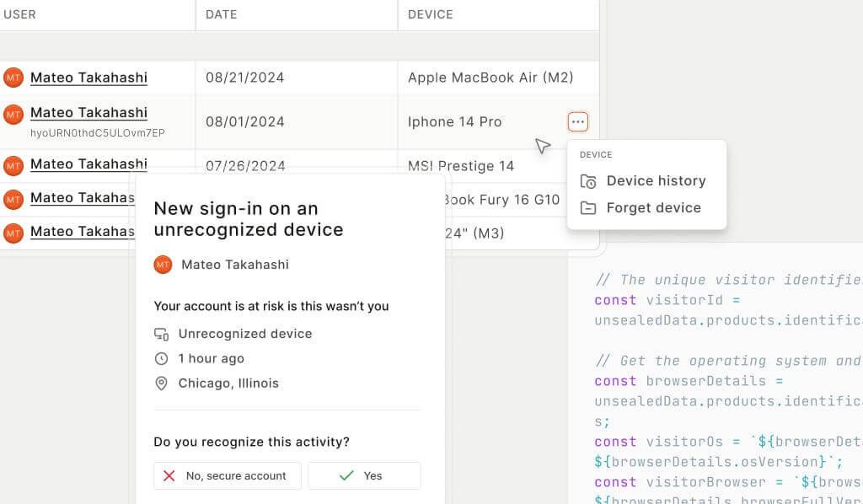Click the USER column header
This screenshot has width=863, height=504.
(x=20, y=14)
